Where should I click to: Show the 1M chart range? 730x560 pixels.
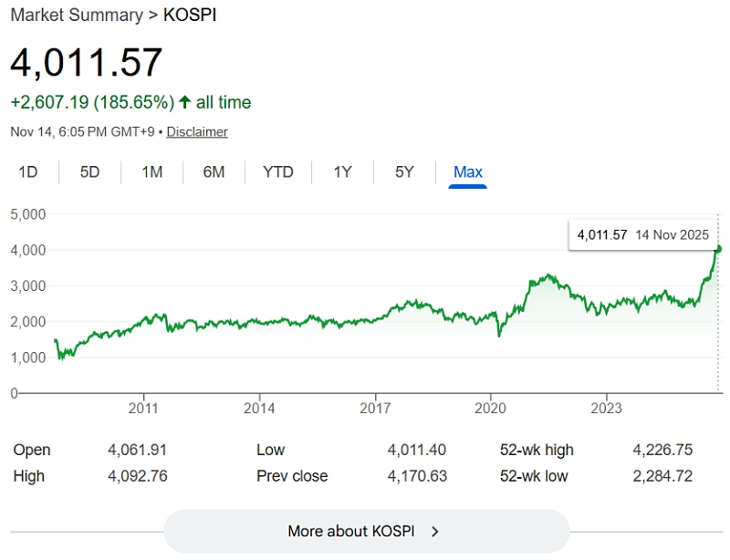click(x=151, y=171)
